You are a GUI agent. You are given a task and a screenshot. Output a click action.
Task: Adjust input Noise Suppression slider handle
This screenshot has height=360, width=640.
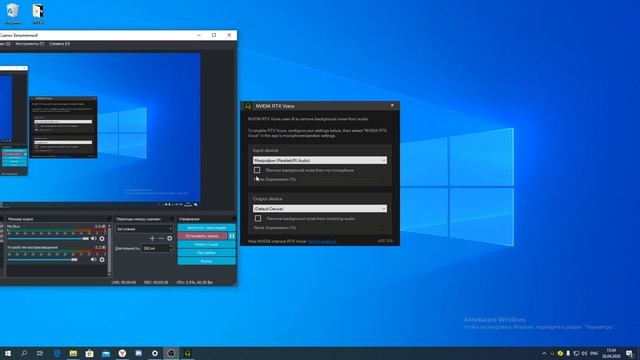[x=380, y=180]
